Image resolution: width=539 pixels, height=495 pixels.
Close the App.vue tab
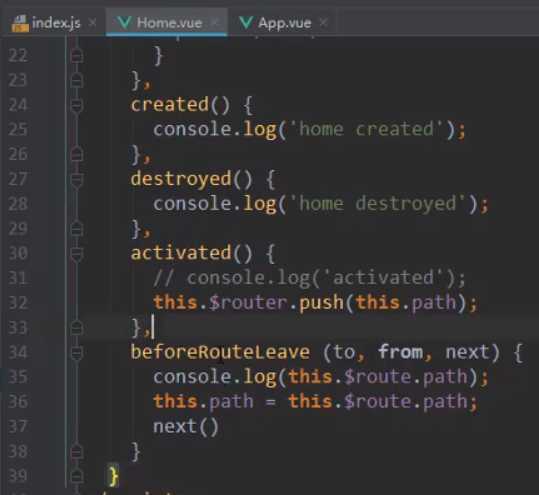323,23
